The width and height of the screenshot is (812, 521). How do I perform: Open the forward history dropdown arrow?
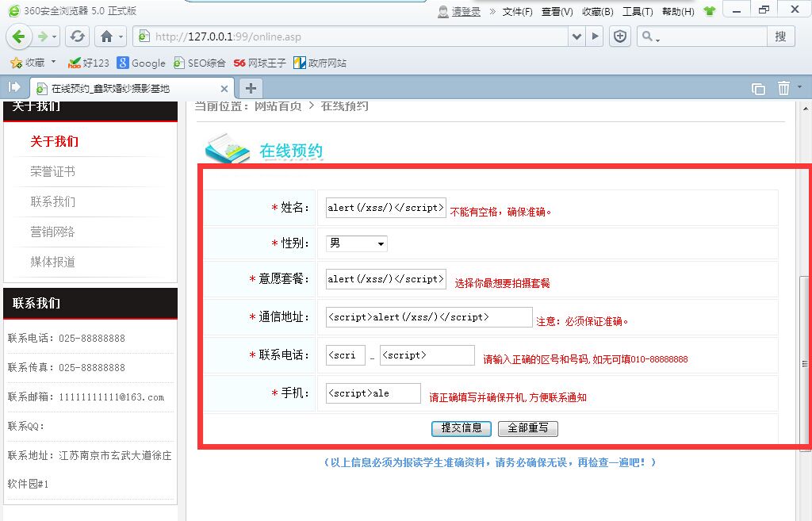[x=54, y=36]
